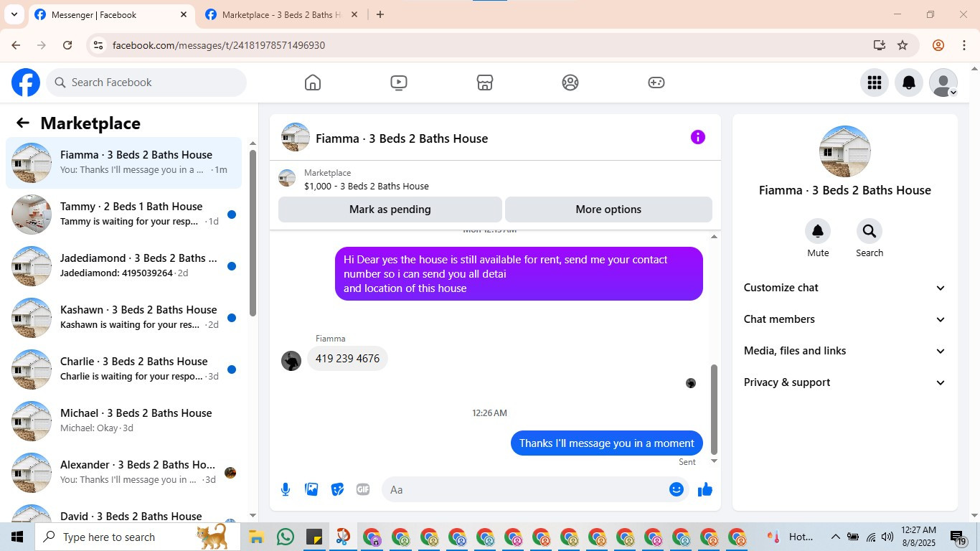Open the Video tab icon

click(399, 83)
